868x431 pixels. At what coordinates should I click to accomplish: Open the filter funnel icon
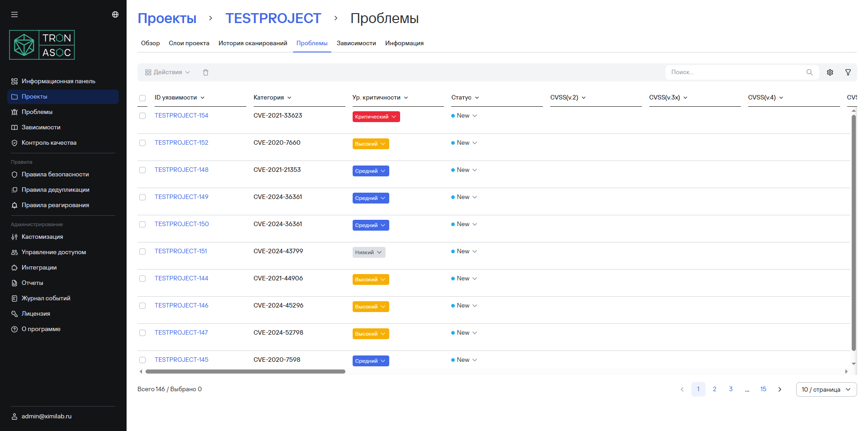click(x=848, y=72)
